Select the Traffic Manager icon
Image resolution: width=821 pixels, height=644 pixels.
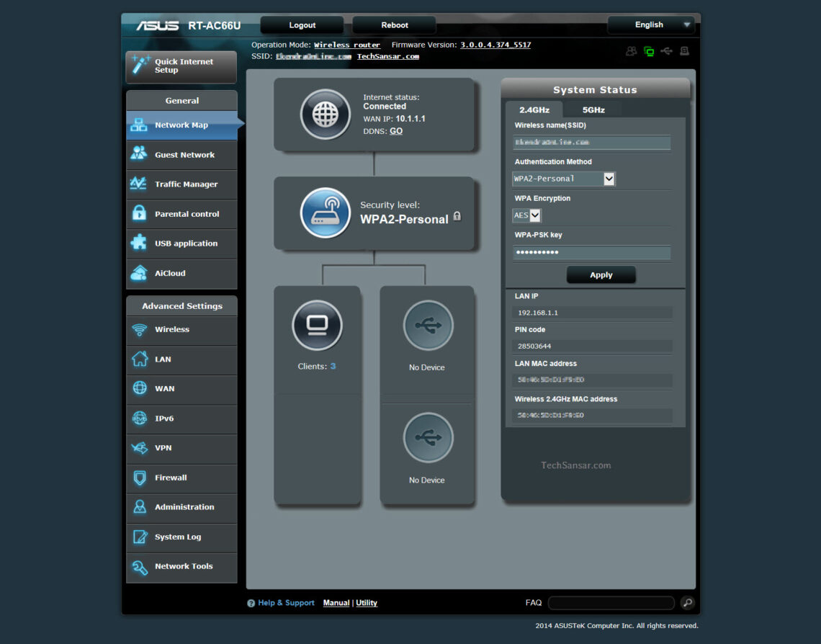pos(138,184)
